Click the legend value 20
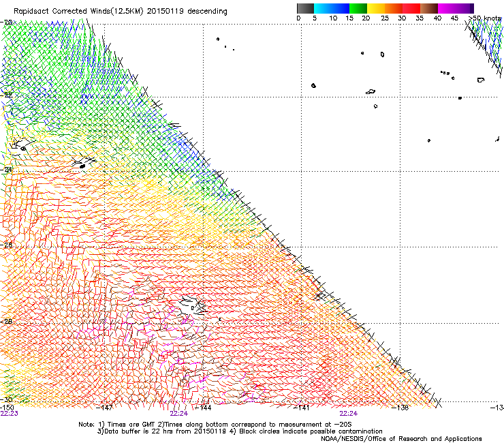 click(x=366, y=18)
